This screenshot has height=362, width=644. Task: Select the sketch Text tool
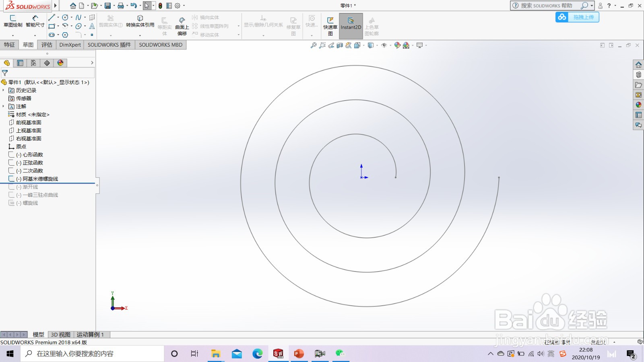coord(92,26)
